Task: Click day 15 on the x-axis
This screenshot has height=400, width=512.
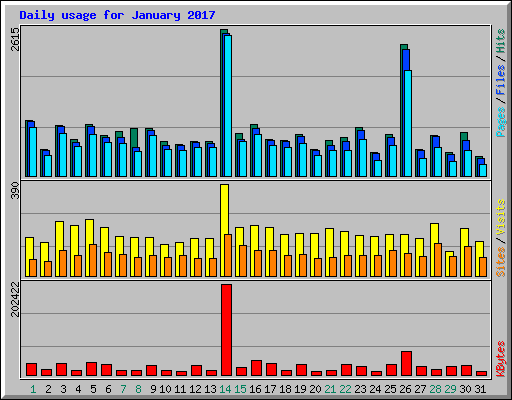Action: tap(240, 389)
